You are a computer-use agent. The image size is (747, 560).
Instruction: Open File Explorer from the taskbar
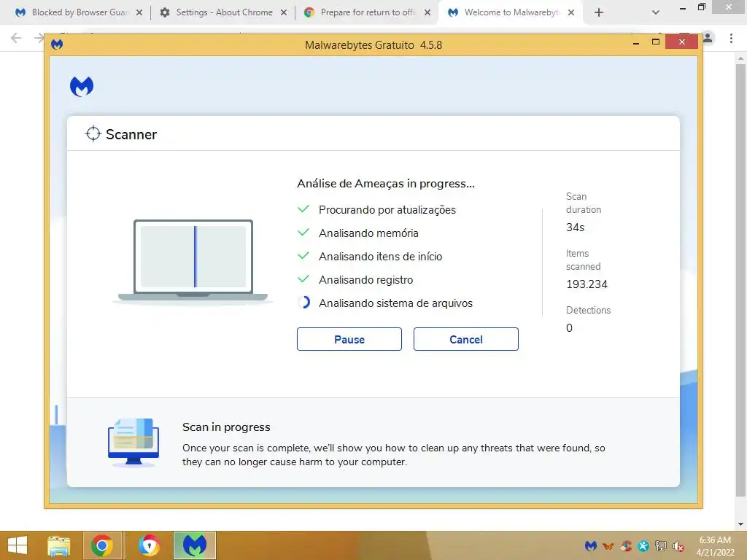point(58,545)
